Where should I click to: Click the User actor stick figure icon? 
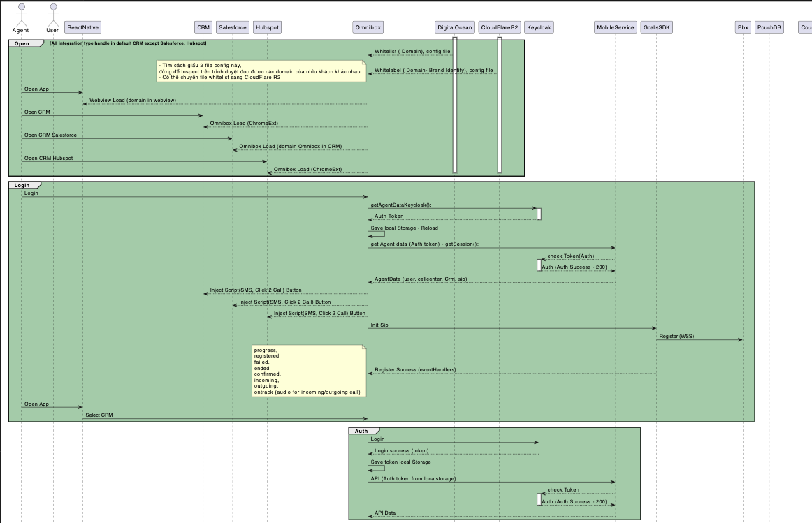point(52,12)
